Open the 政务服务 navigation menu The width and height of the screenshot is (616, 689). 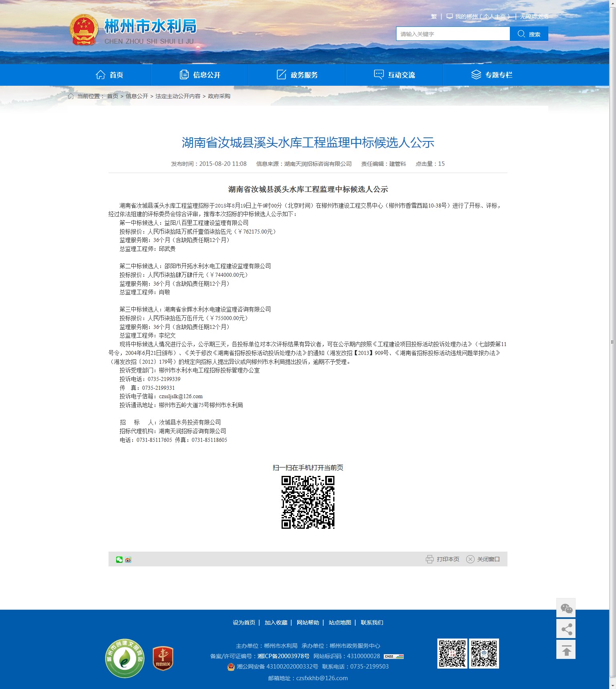tap(297, 75)
